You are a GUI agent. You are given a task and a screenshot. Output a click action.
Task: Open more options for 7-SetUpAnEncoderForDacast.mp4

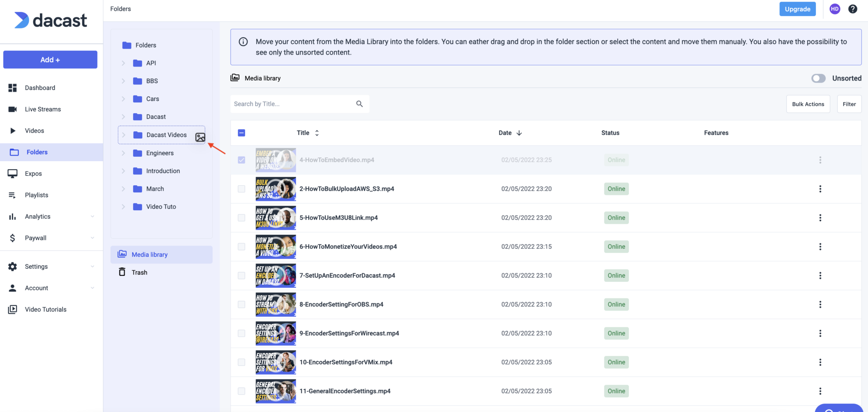820,276
